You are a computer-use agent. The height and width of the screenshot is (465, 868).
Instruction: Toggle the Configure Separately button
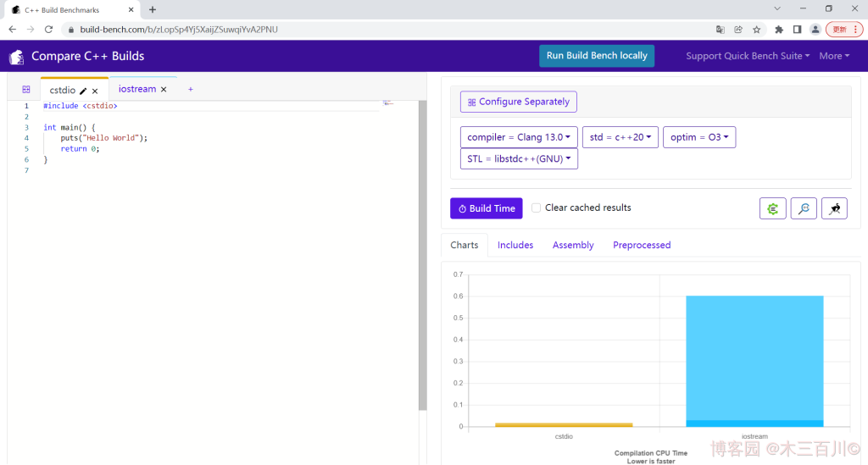[518, 102]
